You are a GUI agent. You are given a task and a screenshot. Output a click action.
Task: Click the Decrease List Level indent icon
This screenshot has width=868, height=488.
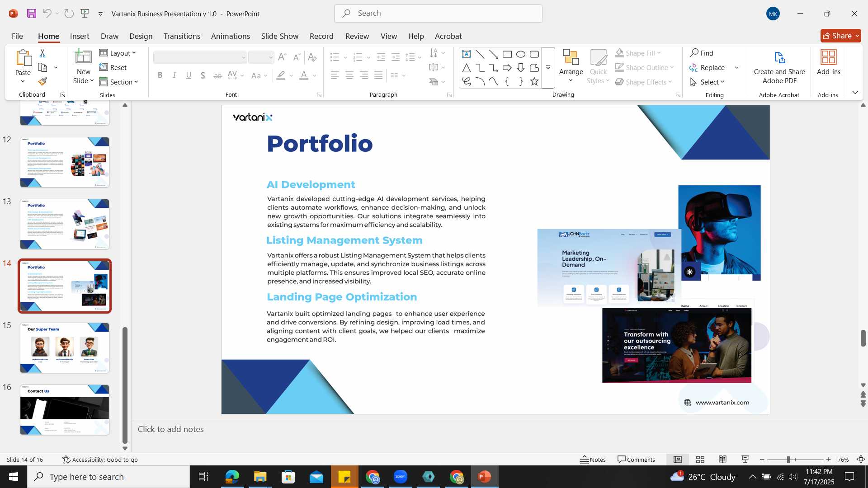click(x=381, y=57)
